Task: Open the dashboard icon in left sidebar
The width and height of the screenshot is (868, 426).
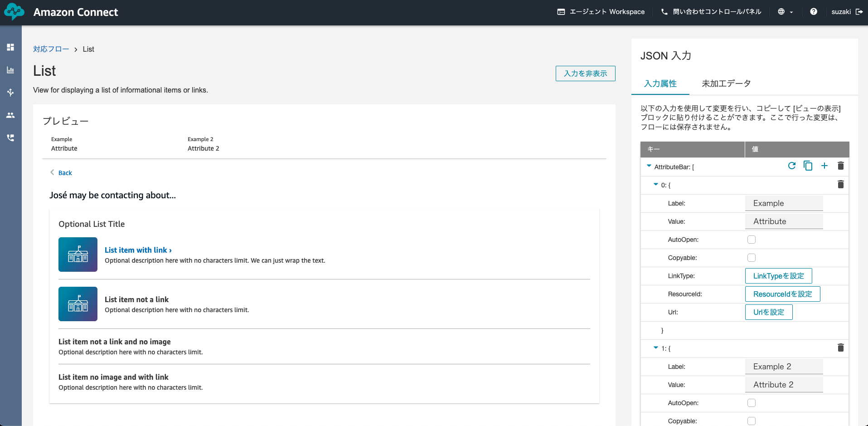Action: [x=10, y=47]
